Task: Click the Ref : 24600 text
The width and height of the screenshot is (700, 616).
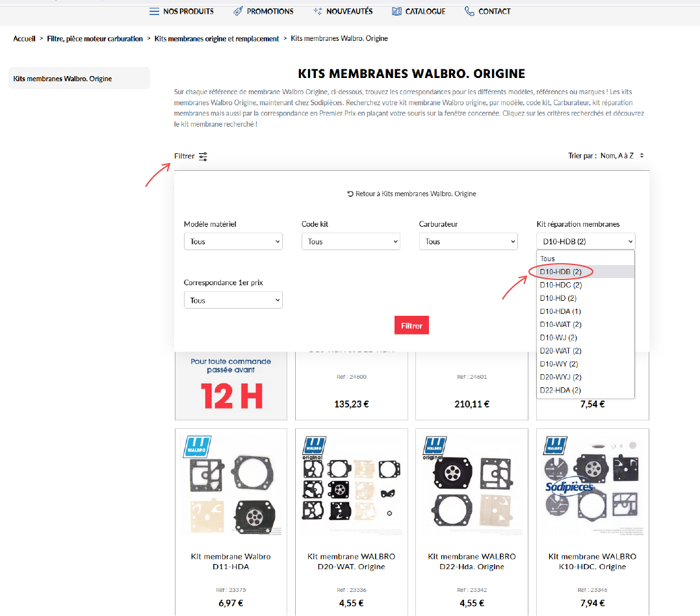Action: coord(352,377)
